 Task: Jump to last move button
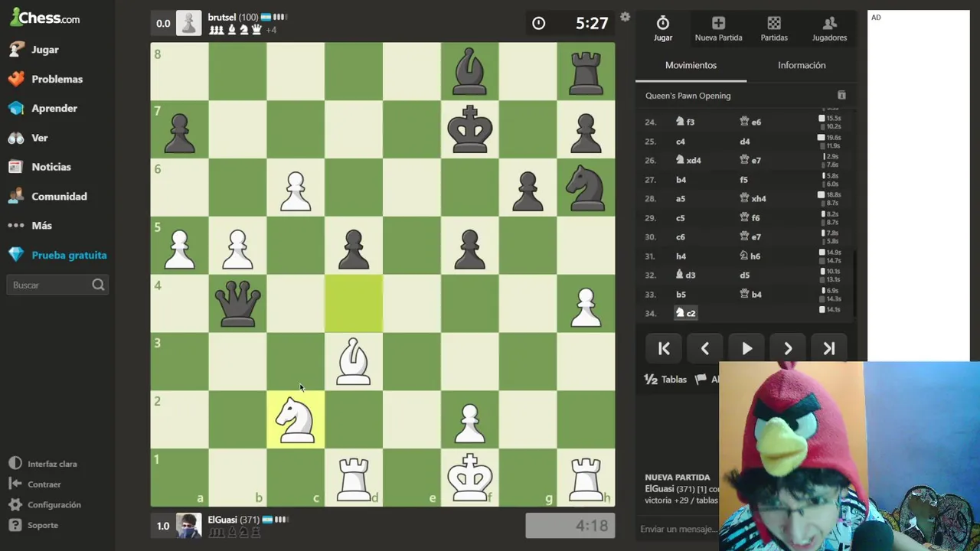[829, 349]
